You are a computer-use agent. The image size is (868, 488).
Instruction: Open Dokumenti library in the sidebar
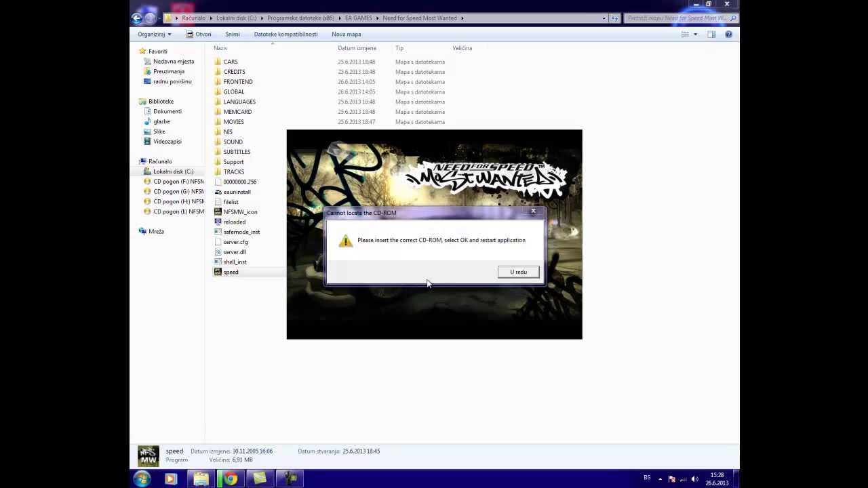(x=167, y=111)
